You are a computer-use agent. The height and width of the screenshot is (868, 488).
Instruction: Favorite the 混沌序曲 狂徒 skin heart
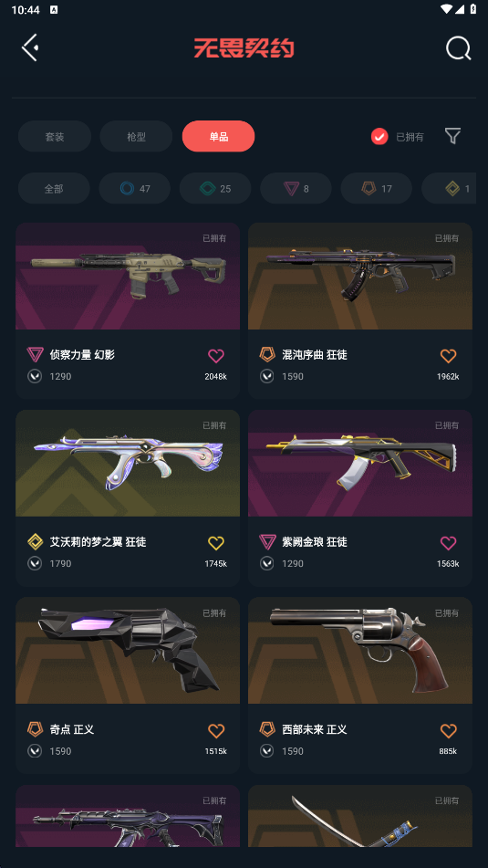(448, 355)
